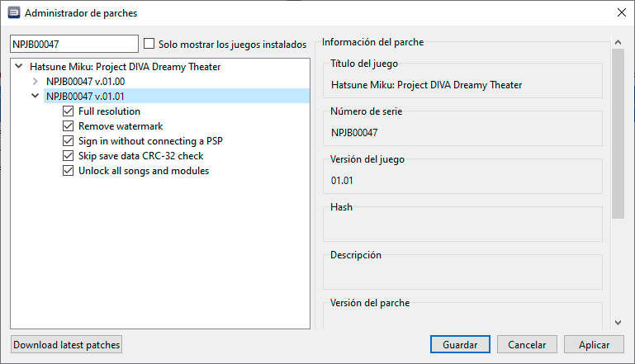Click the patch manager window icon
635x364 pixels.
click(14, 13)
